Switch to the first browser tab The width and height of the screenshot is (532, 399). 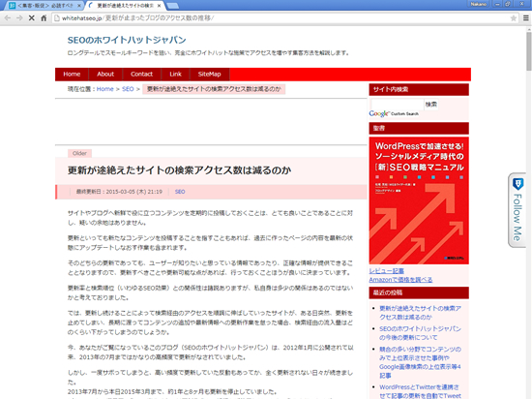click(x=44, y=6)
